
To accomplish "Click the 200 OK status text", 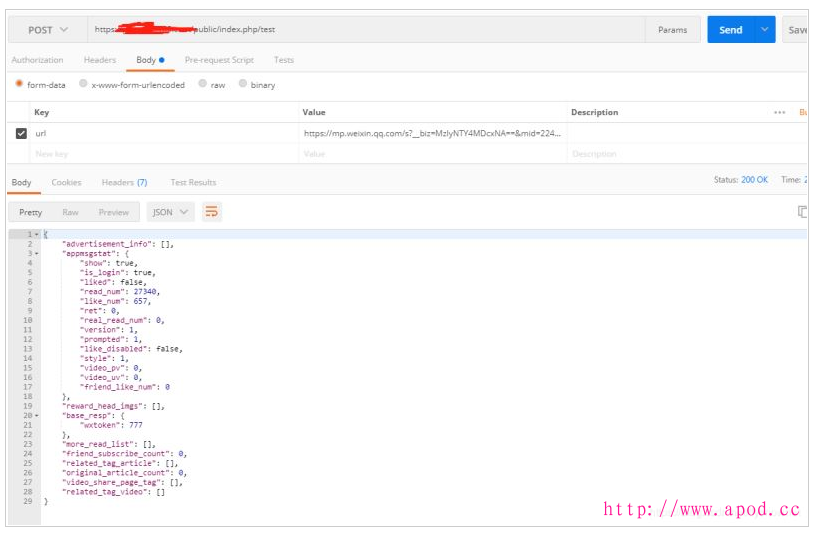I will click(x=754, y=180).
